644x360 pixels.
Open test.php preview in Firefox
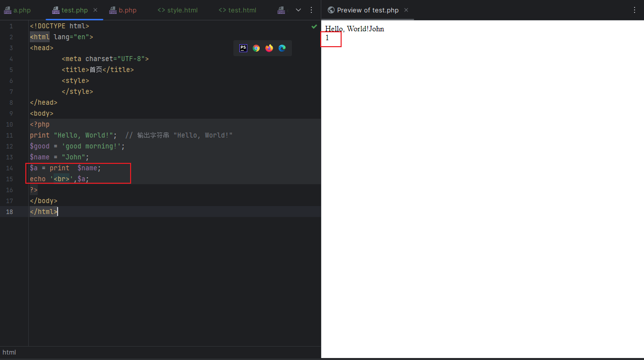click(269, 48)
